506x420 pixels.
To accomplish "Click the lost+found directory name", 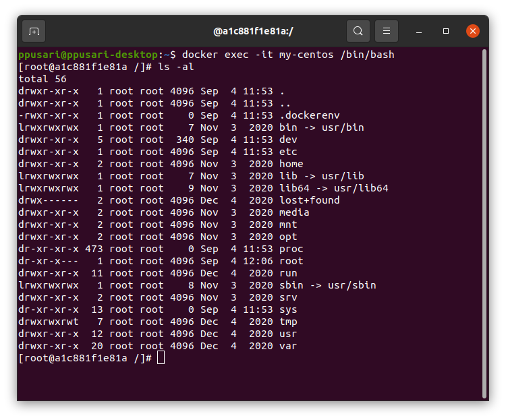I will (310, 200).
